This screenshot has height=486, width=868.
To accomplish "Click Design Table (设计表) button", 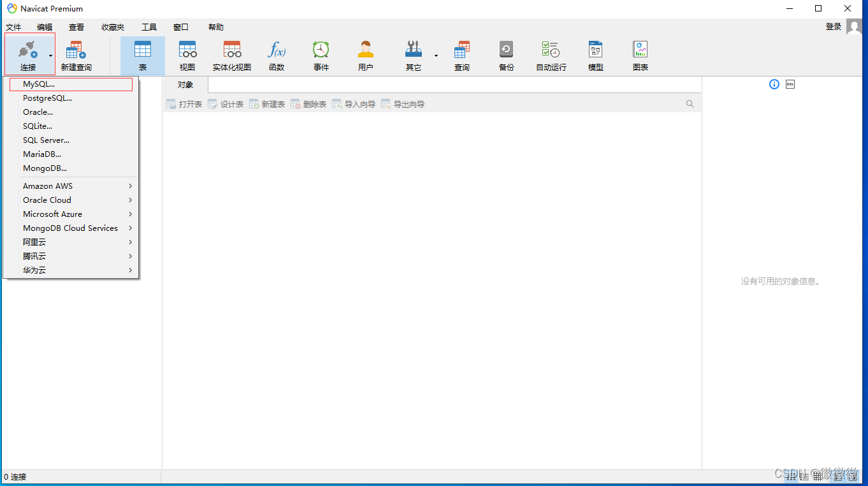I will [226, 104].
